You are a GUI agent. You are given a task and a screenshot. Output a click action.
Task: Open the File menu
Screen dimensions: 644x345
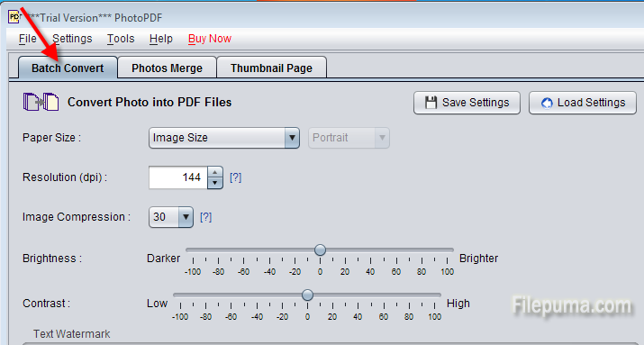(28, 39)
